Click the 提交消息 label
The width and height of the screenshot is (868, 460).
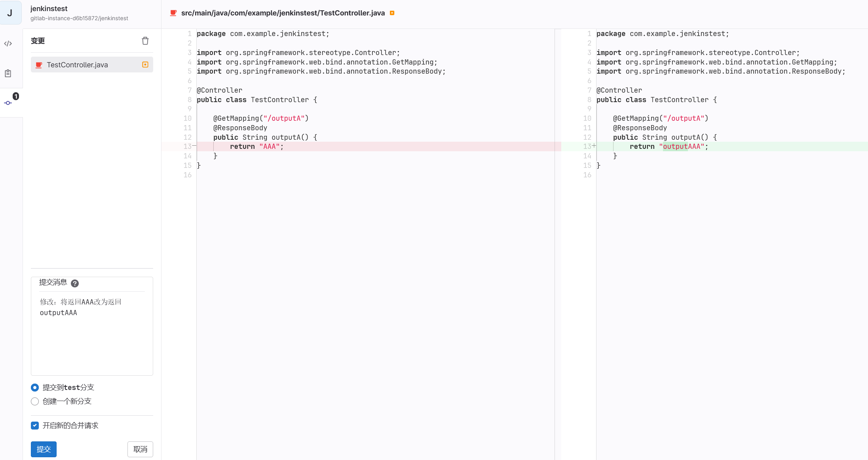(x=53, y=282)
